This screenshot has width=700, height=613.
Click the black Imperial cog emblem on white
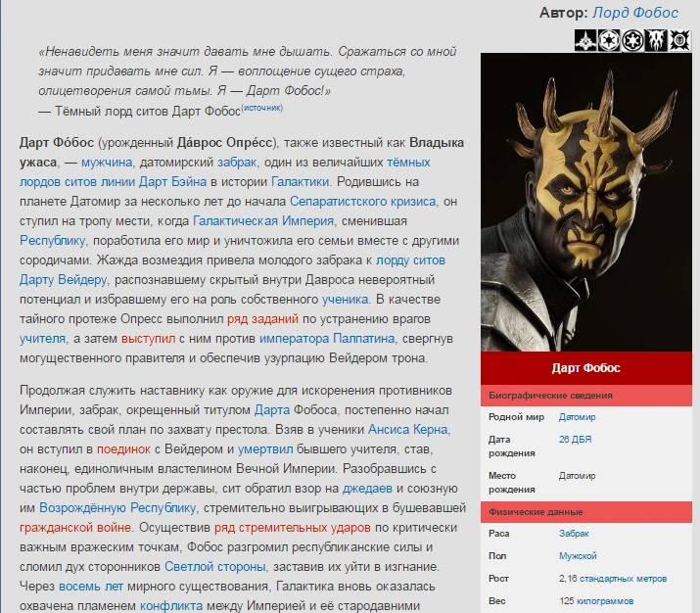(x=632, y=40)
